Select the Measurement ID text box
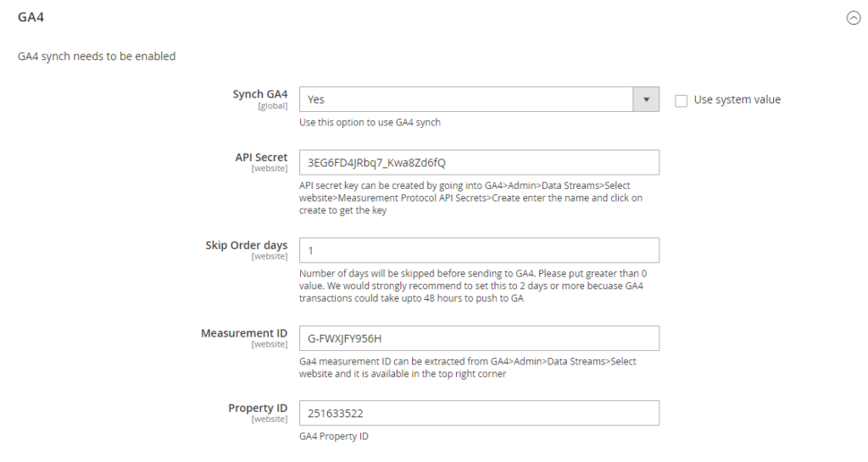 [x=479, y=338]
